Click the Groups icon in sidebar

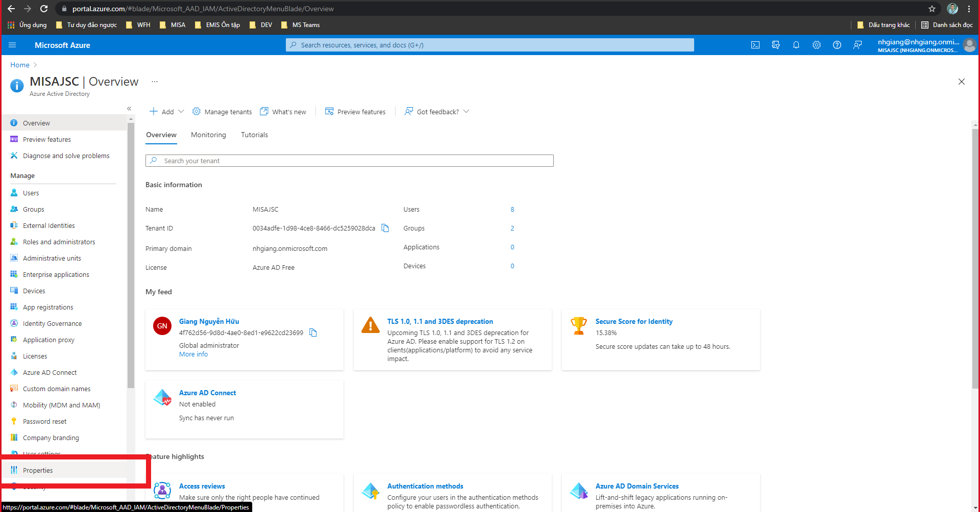point(14,209)
